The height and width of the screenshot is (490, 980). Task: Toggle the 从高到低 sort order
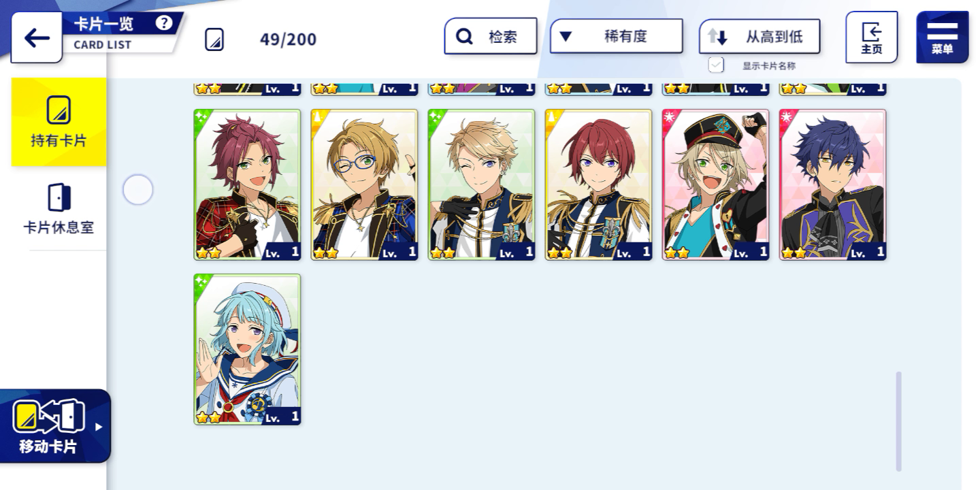coord(759,36)
